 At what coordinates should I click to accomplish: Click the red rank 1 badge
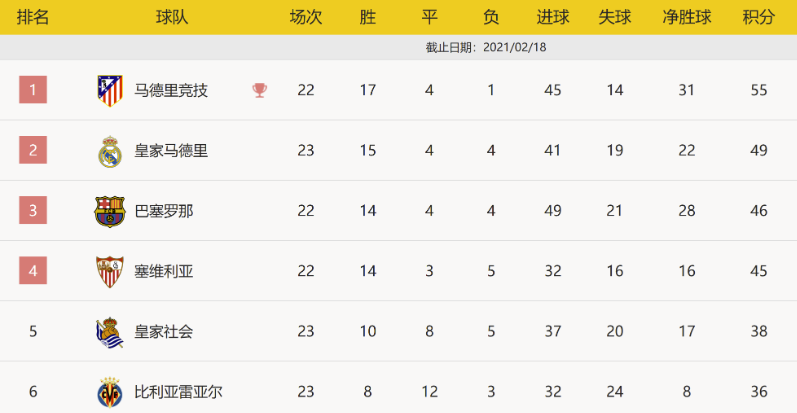(x=33, y=91)
